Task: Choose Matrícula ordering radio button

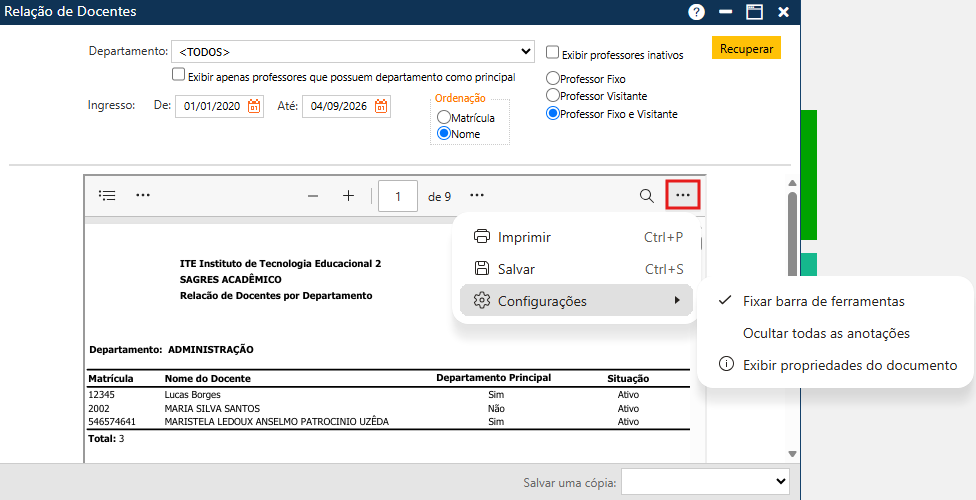Action: tap(444, 117)
